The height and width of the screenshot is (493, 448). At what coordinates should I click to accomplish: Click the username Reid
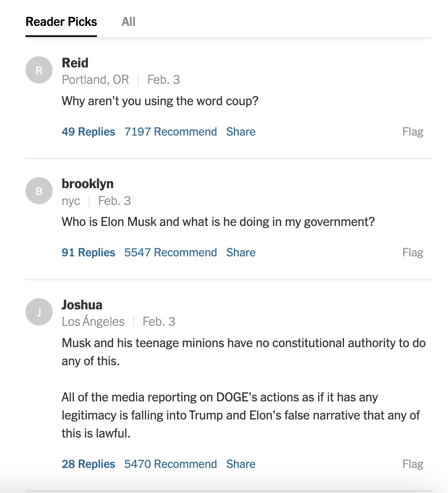click(75, 63)
